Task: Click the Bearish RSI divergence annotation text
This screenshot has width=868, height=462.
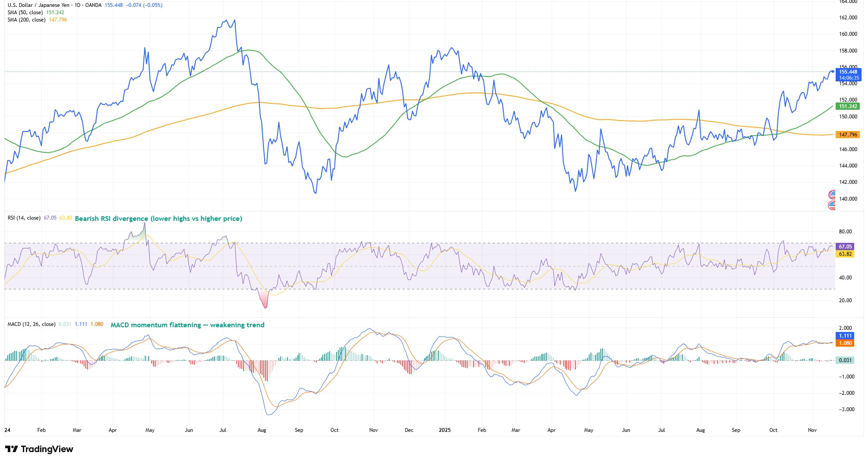Action: point(158,219)
